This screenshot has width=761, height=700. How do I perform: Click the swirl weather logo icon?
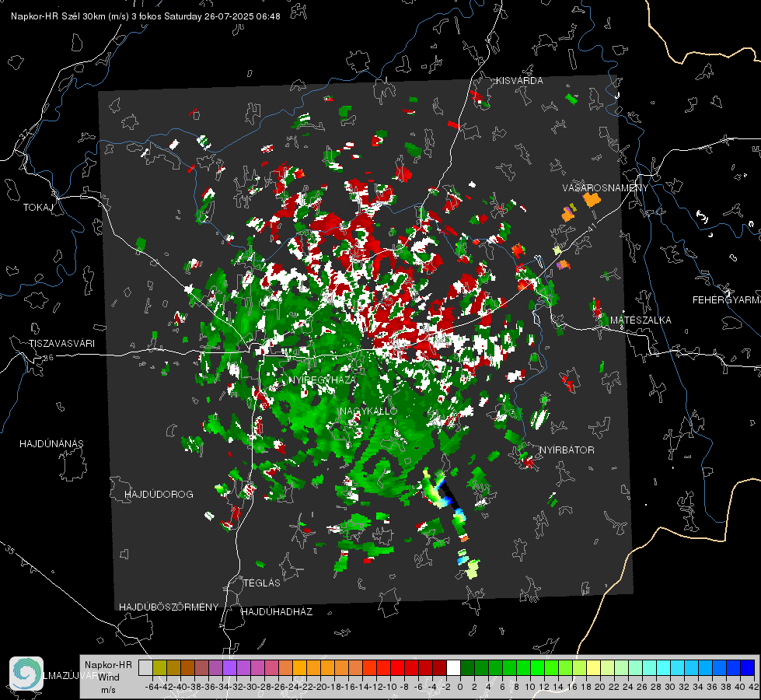click(x=26, y=674)
